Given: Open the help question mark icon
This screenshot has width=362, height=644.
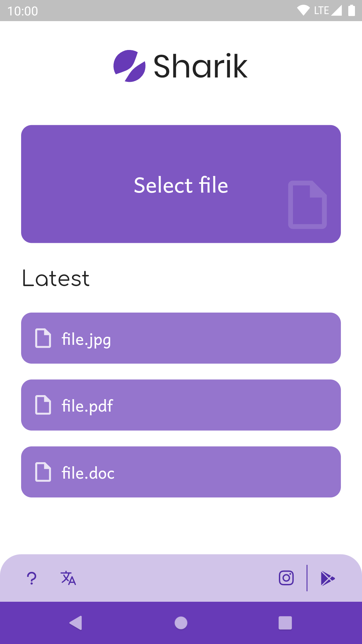Looking at the screenshot, I should pyautogui.click(x=32, y=578).
